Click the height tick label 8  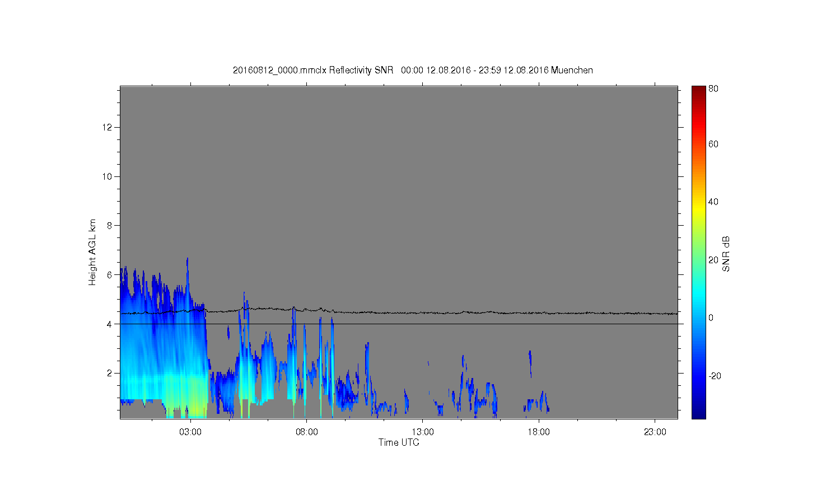(x=110, y=226)
